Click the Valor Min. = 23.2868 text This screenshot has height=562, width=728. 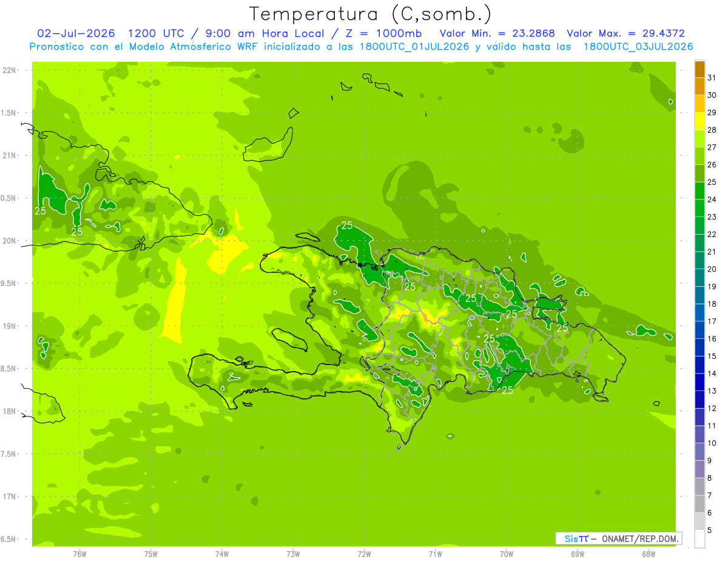pos(497,33)
